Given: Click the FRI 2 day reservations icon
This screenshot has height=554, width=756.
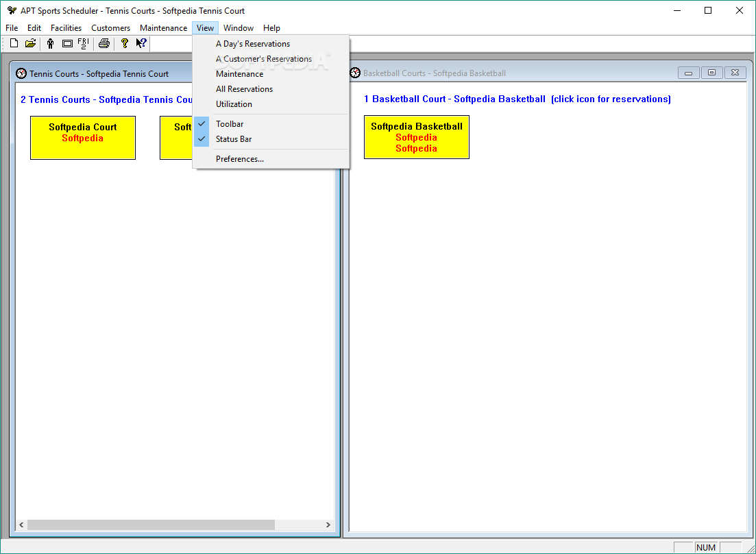Looking at the screenshot, I should coord(84,43).
